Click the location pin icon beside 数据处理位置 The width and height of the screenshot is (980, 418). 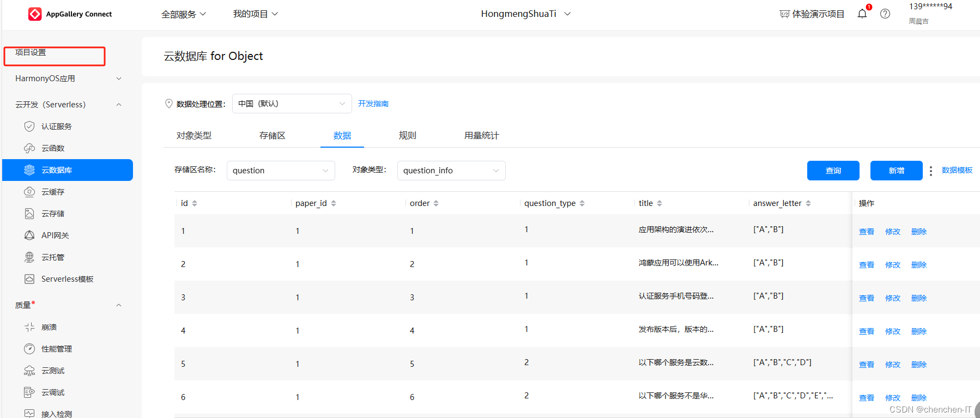coord(169,104)
